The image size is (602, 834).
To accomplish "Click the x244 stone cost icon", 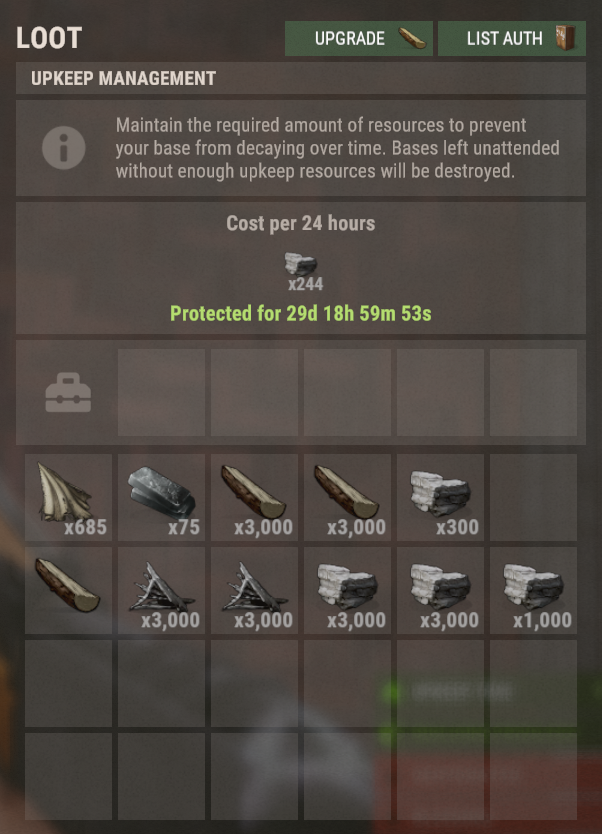I will coord(301,264).
